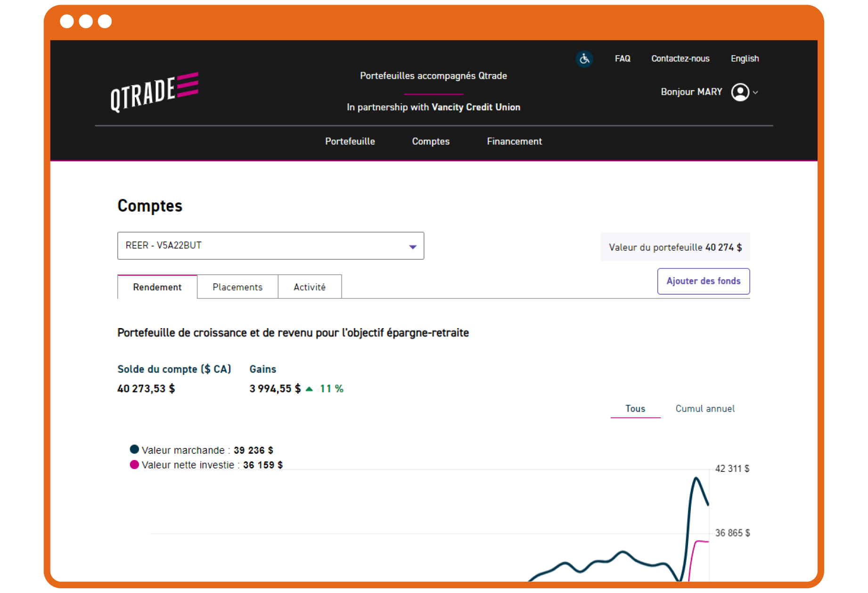Click the 11 % gain percentage
868x593 pixels.
[x=332, y=388]
